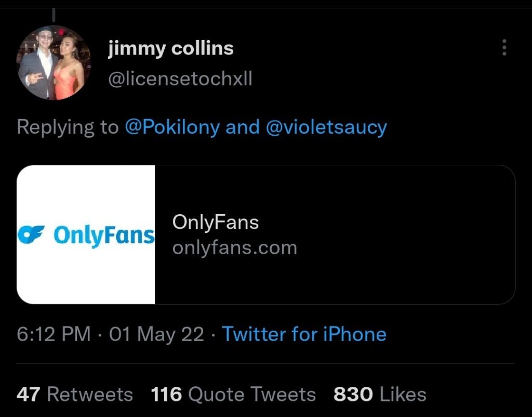Click the thread connector line above avatar

coord(54,15)
